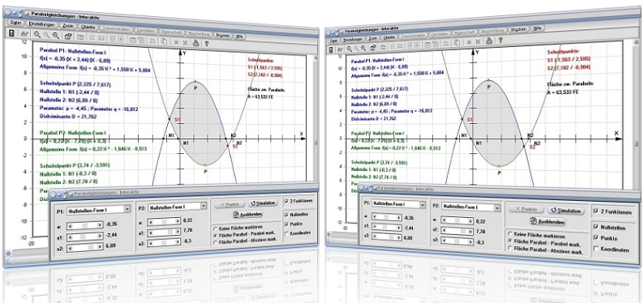
Task: Open the Objekte menu in left window
Action: tap(88, 27)
